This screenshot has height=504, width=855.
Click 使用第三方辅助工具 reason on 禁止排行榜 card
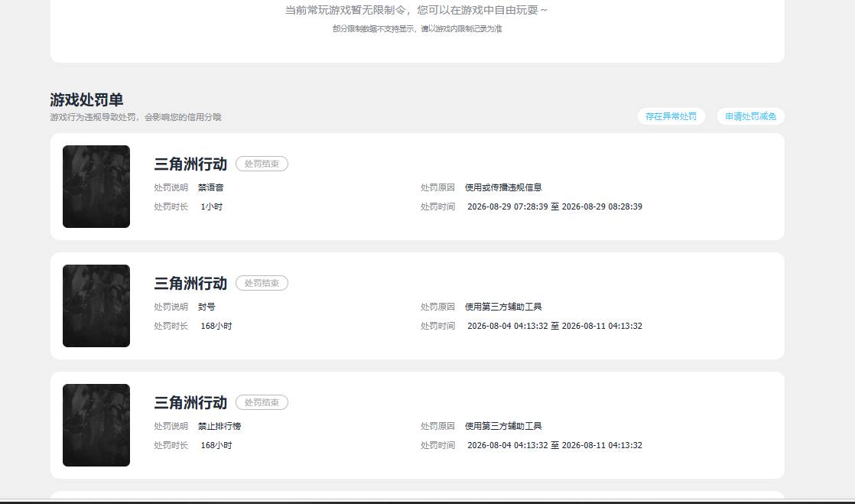coord(503,427)
